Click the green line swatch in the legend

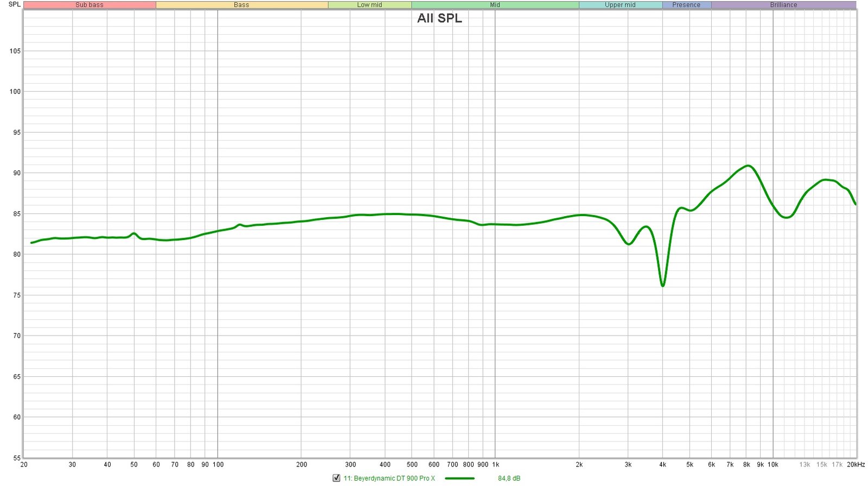[x=459, y=478]
